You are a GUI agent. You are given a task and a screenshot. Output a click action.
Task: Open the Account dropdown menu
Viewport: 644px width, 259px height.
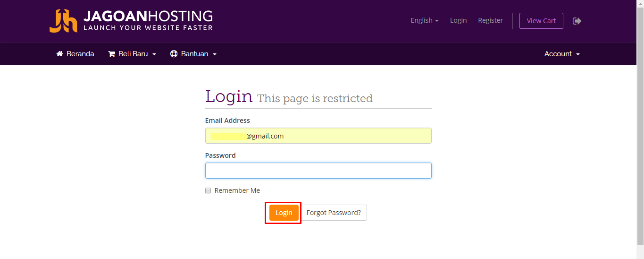pyautogui.click(x=562, y=54)
